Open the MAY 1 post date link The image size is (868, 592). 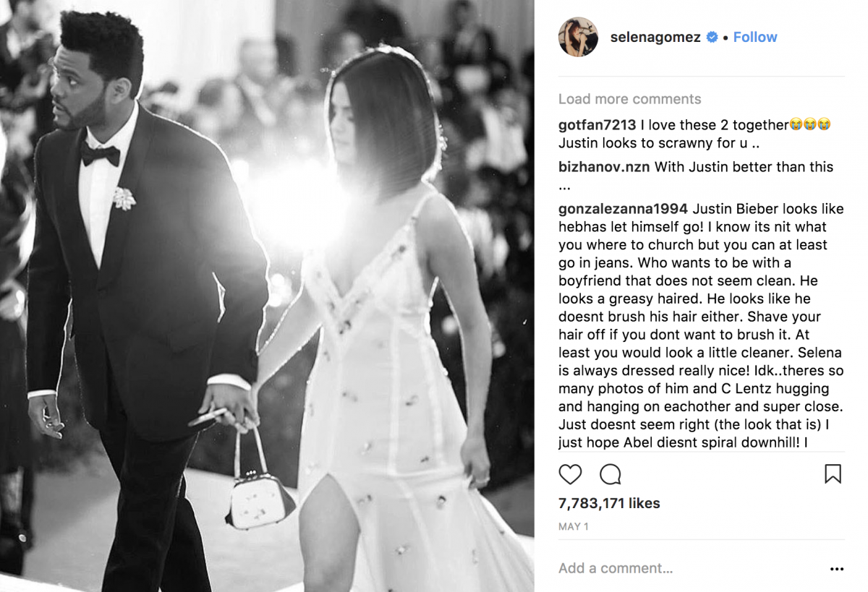tap(574, 527)
